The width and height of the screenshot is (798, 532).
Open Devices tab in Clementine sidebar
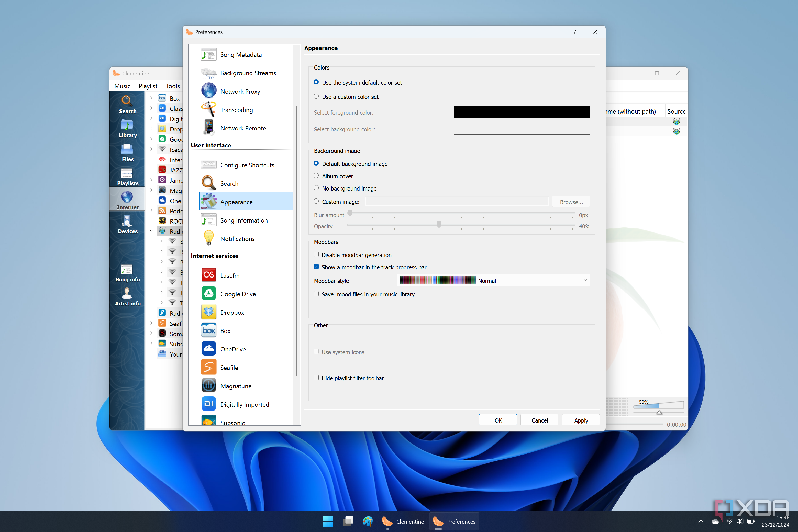coord(128,225)
